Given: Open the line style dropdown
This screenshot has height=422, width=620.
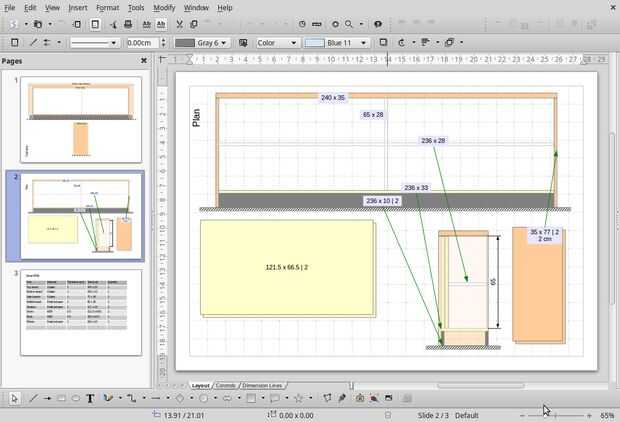Looking at the screenshot, I should coord(94,43).
